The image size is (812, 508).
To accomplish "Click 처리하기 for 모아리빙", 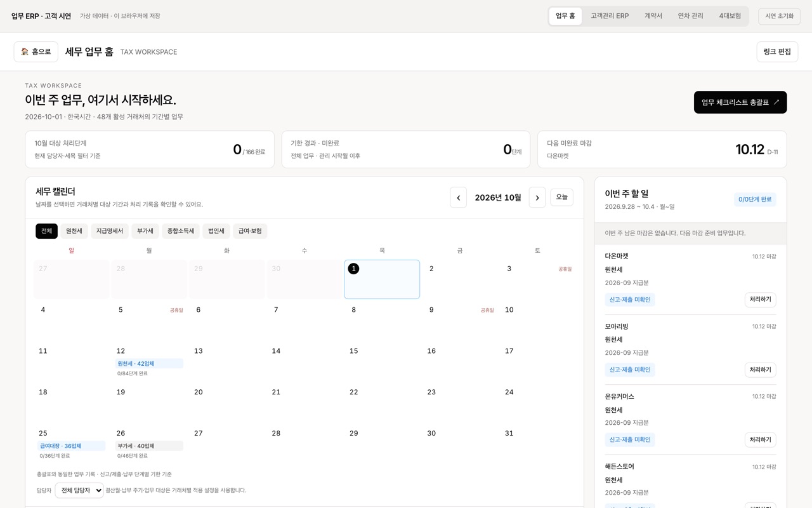I will point(761,370).
